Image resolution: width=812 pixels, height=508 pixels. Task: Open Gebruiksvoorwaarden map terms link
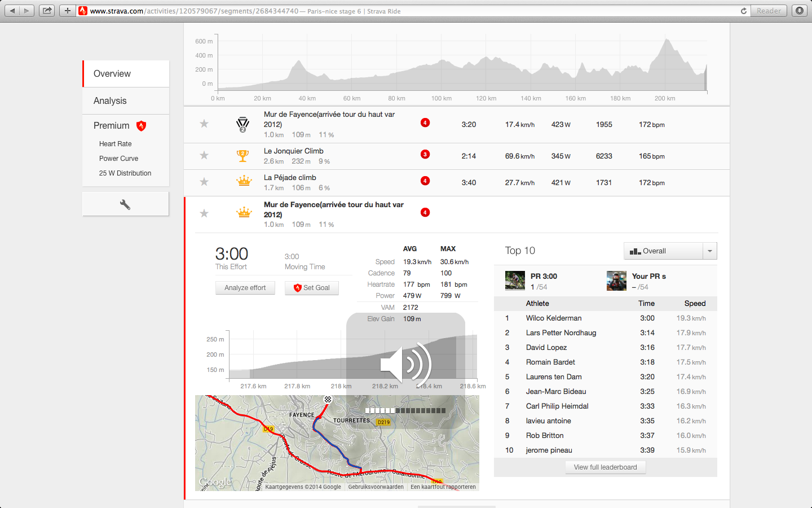click(x=376, y=487)
